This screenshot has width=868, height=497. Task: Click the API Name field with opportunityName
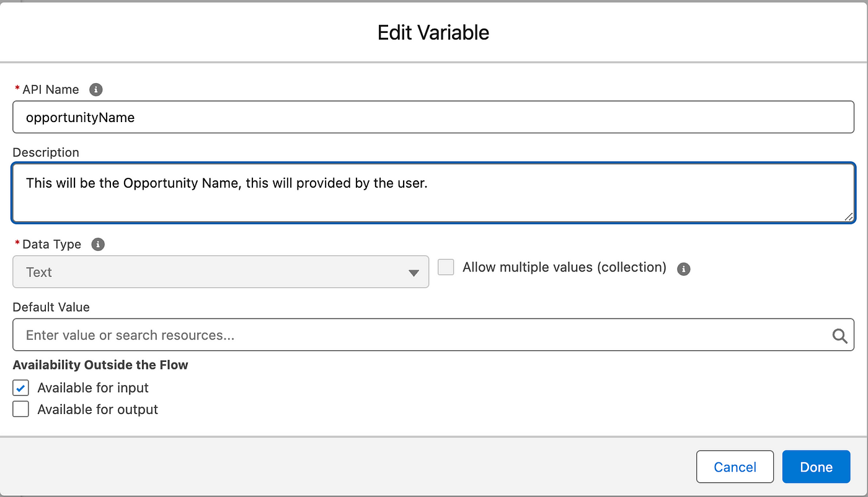pyautogui.click(x=433, y=117)
